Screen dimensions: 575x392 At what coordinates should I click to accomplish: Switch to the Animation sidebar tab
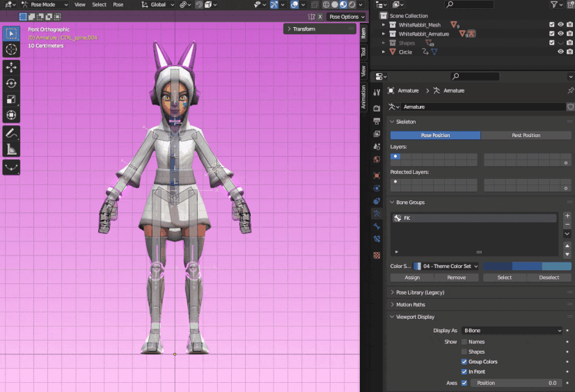click(x=363, y=97)
